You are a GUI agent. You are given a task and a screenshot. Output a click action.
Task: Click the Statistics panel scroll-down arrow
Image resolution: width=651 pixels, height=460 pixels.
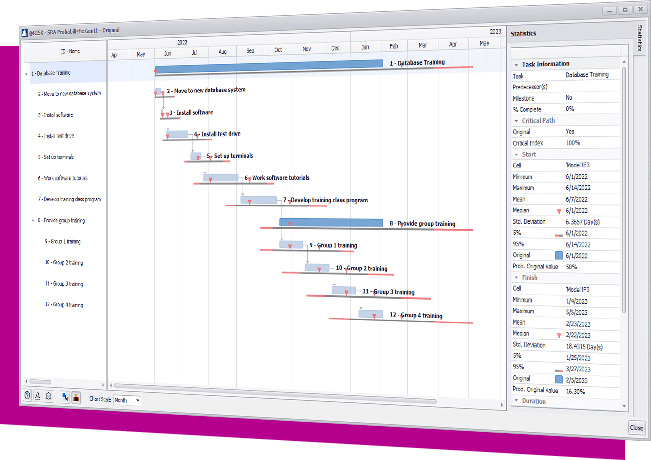pos(624,406)
